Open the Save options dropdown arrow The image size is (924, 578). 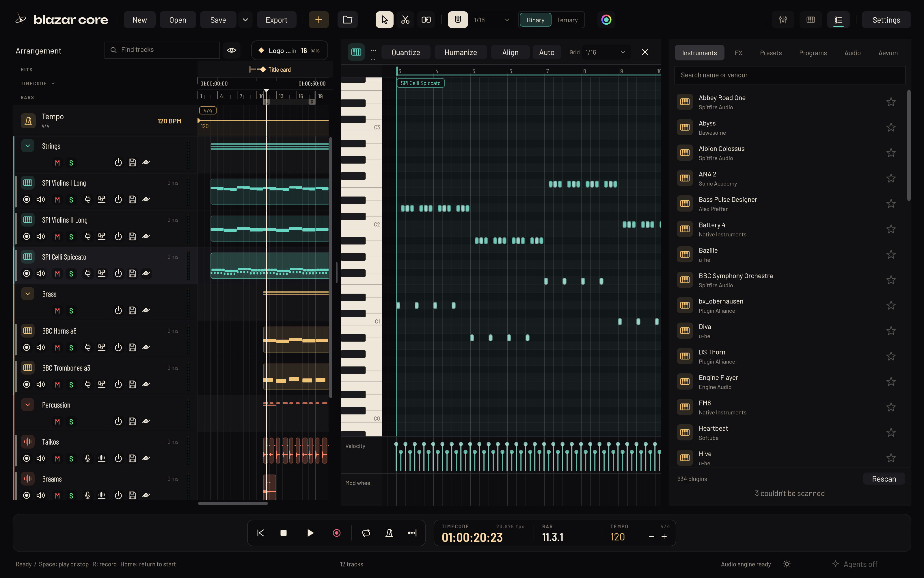pyautogui.click(x=245, y=20)
